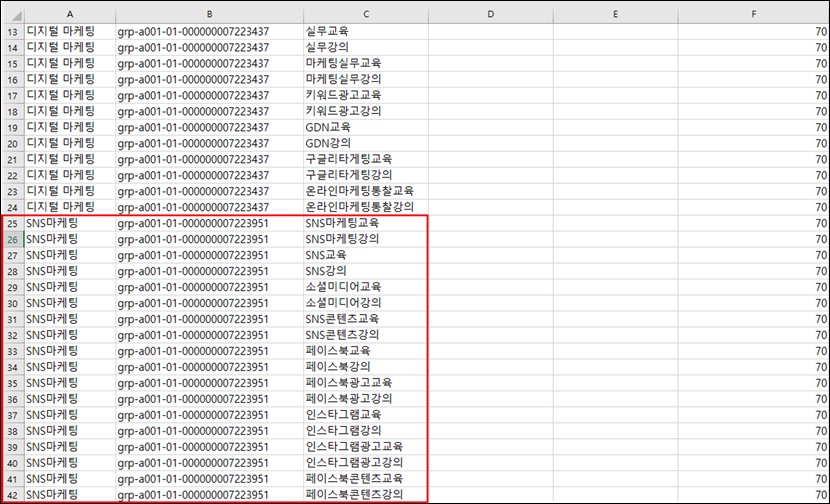Screen dimensions: 830x504
Task: Select column F header
Action: pos(754,15)
